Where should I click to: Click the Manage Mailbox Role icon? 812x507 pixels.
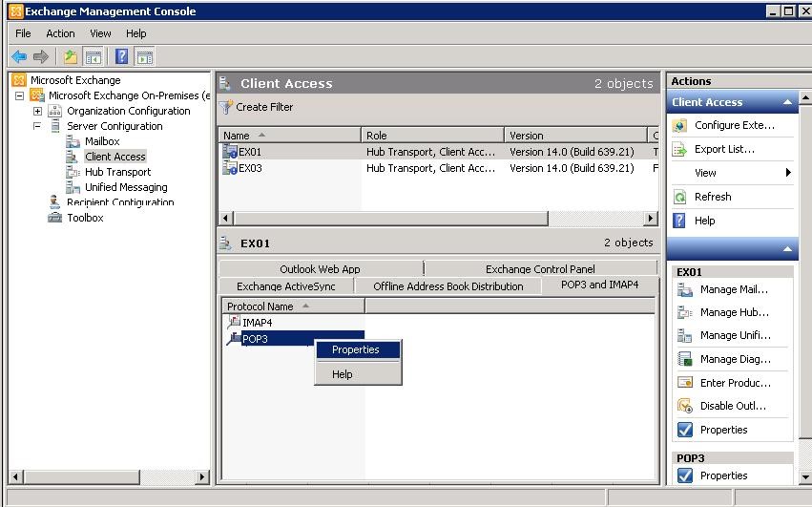(684, 290)
